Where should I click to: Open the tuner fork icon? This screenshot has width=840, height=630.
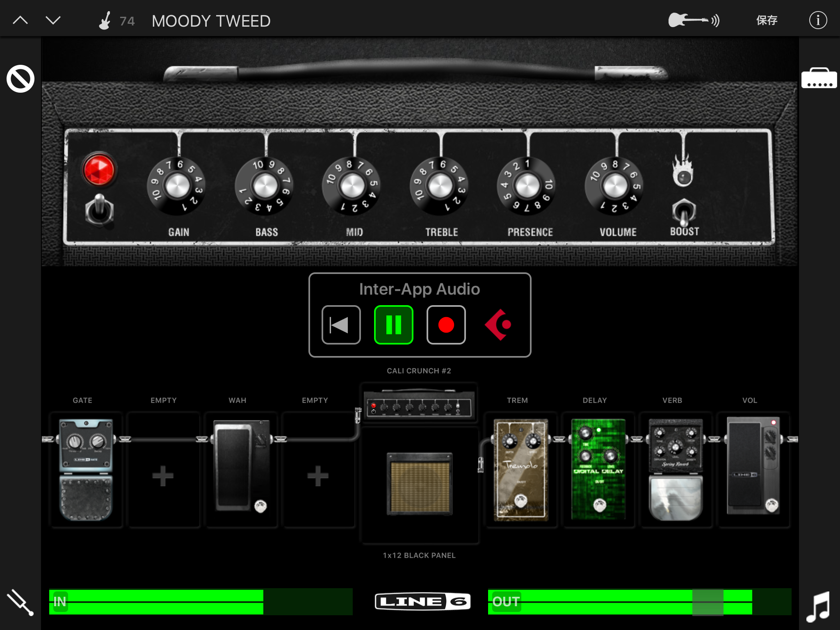(x=20, y=603)
